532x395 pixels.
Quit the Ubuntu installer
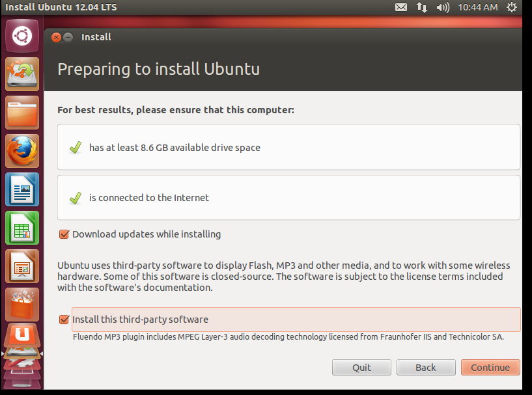point(361,368)
